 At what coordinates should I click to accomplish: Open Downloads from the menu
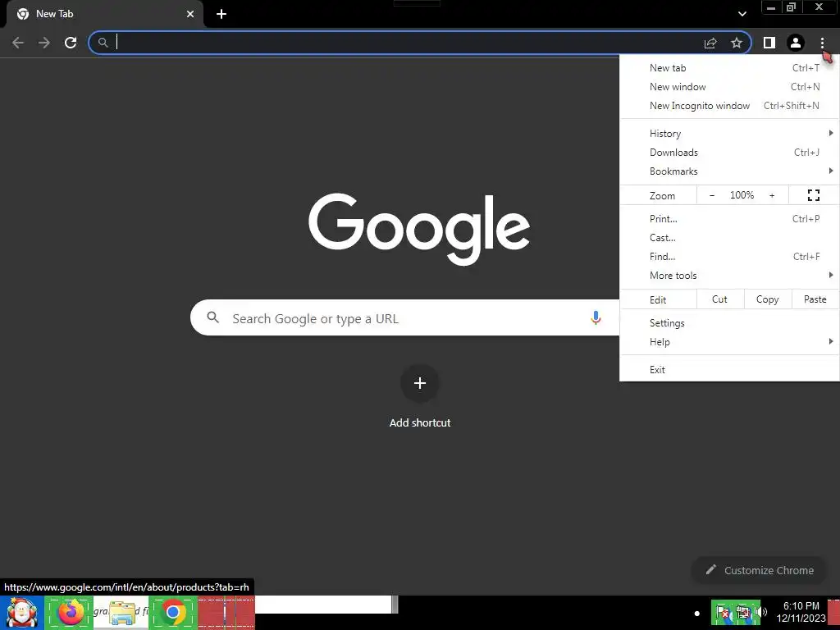[x=729, y=152]
